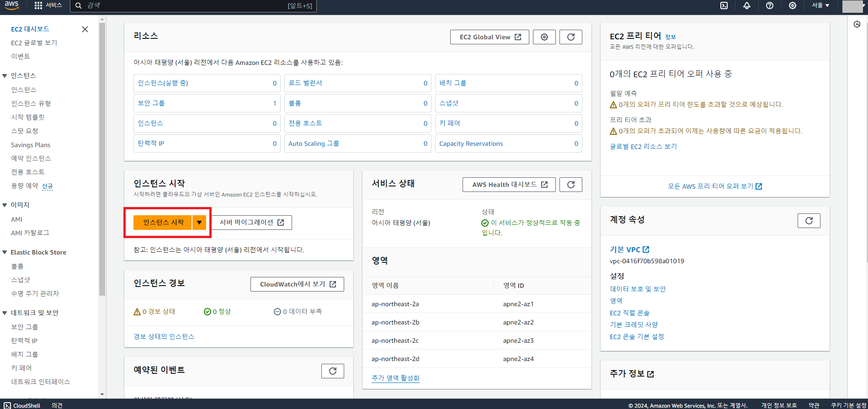Open 전용 호스트 resource tile link
This screenshot has width=868, height=409.
[x=305, y=123]
